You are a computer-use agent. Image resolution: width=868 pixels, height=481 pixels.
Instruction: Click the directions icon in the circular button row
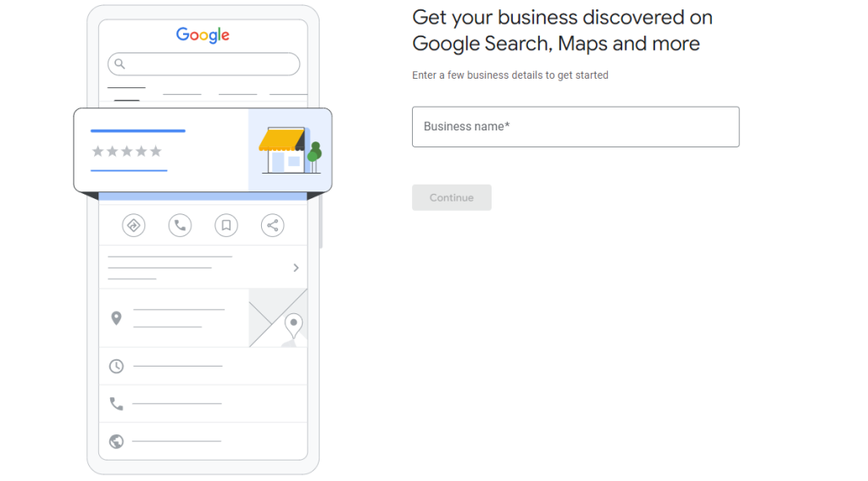133,225
